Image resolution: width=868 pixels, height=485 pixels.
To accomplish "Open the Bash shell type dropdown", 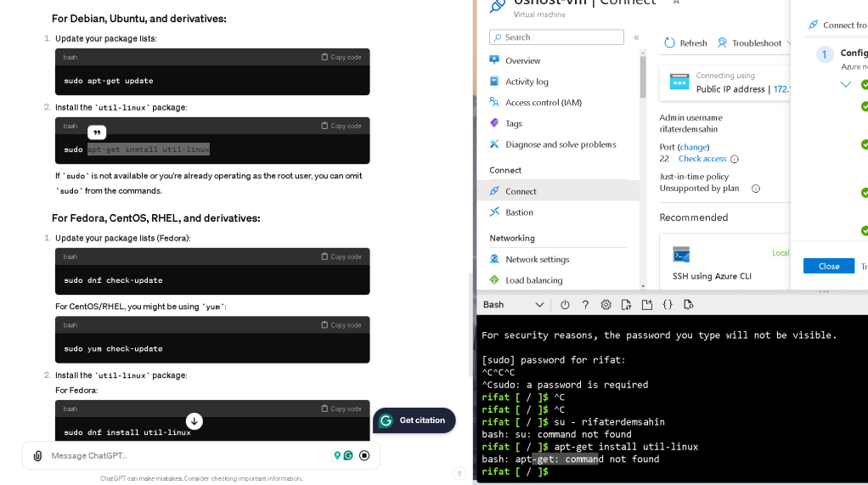I will pos(513,305).
